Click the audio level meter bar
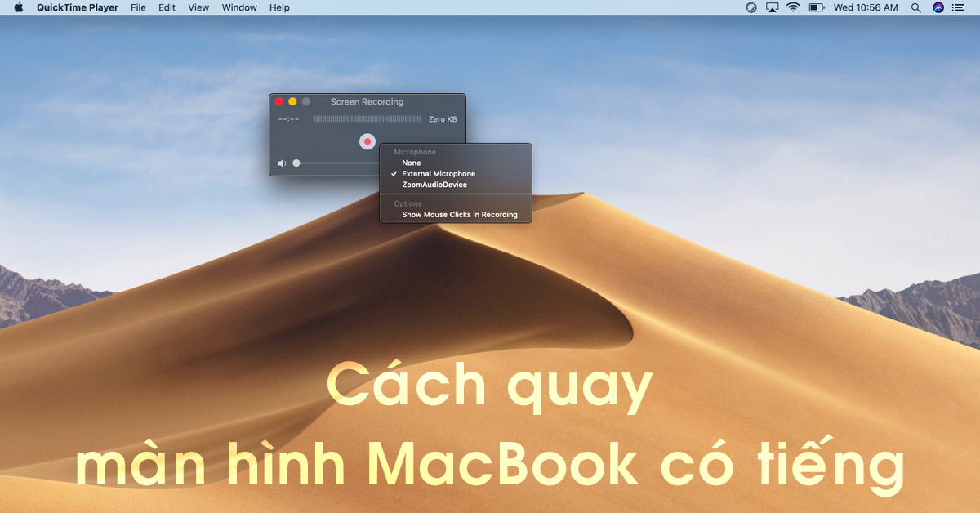Image resolution: width=980 pixels, height=513 pixels. [367, 119]
